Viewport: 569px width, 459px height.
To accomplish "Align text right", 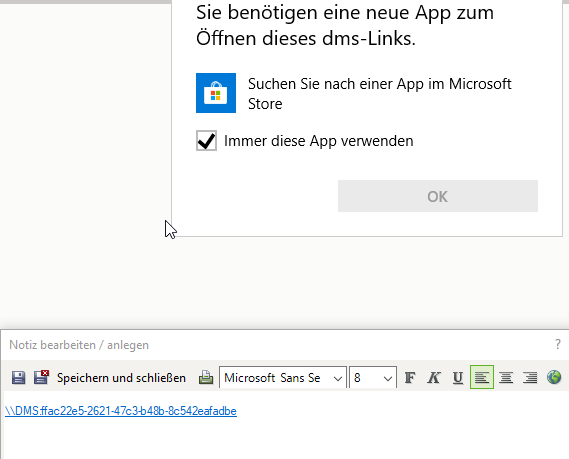I will (x=530, y=378).
